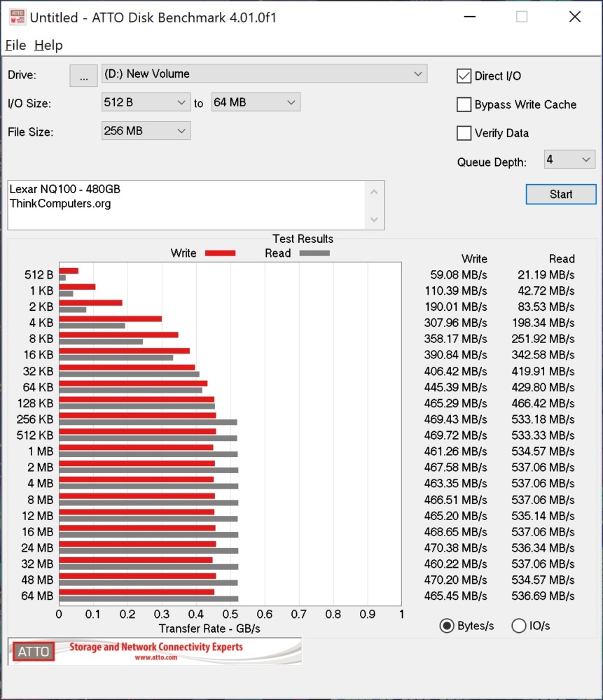Select the IO/s radio button
Screen dimensions: 603x700
(518, 626)
